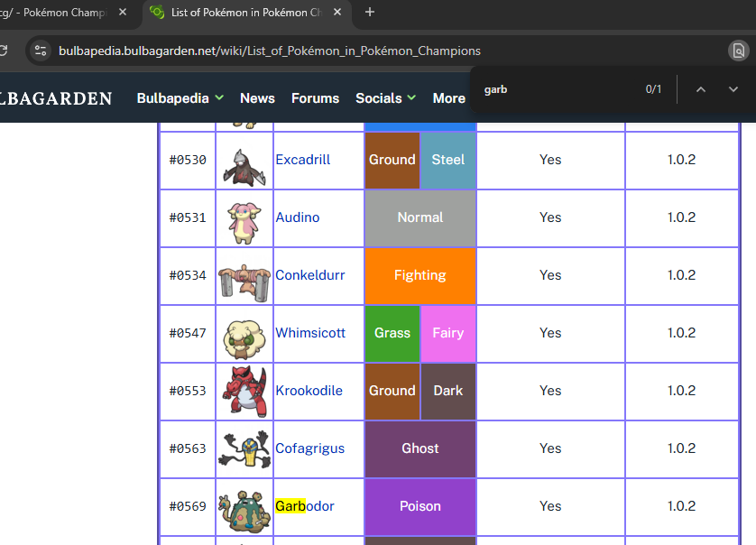Click the Yes cell in Excadrill row
This screenshot has height=545, width=756.
click(550, 160)
